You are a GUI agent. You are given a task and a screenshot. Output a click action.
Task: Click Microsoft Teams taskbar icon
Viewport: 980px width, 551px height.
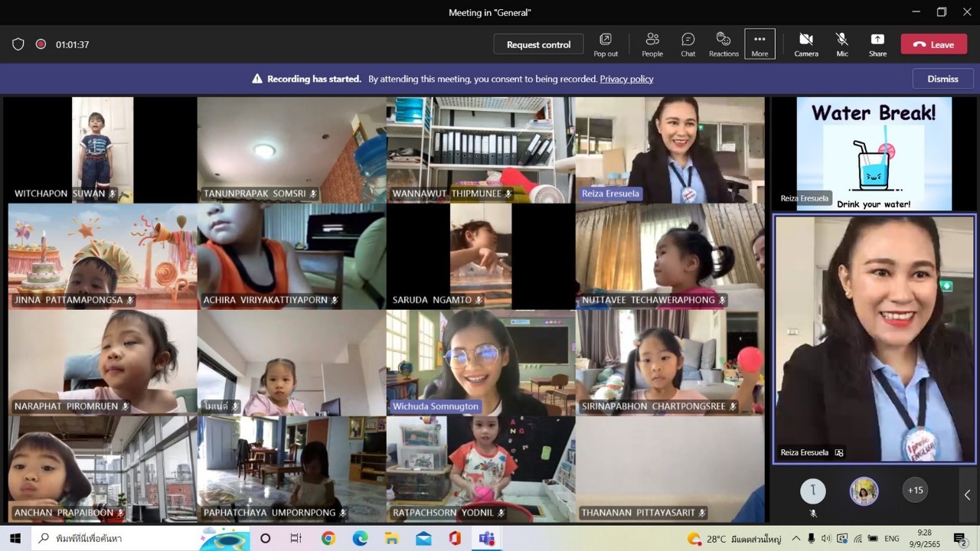486,538
